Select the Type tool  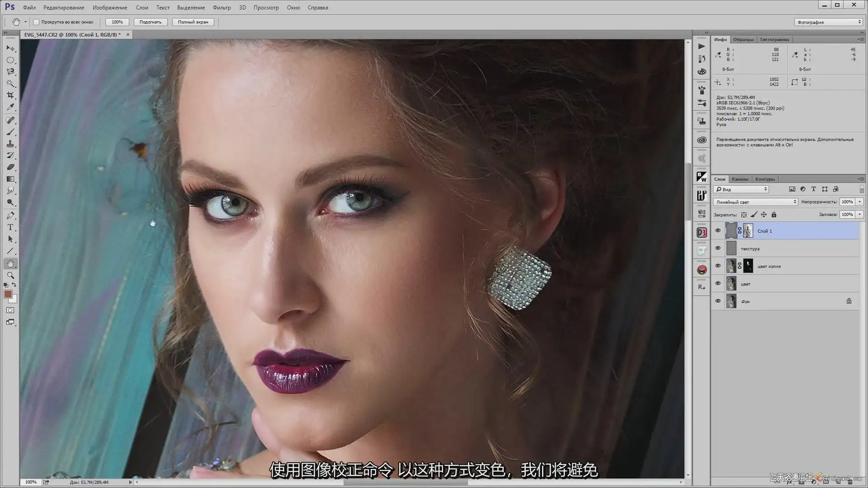10,227
